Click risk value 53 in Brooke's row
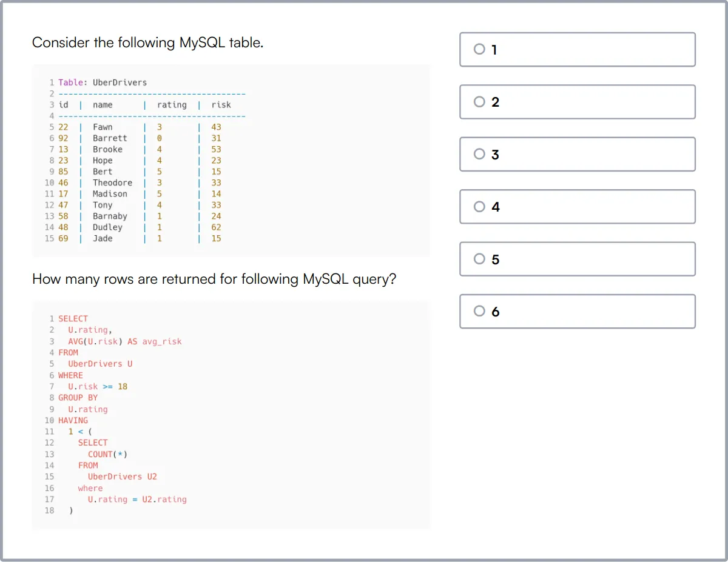This screenshot has width=728, height=562. [216, 149]
